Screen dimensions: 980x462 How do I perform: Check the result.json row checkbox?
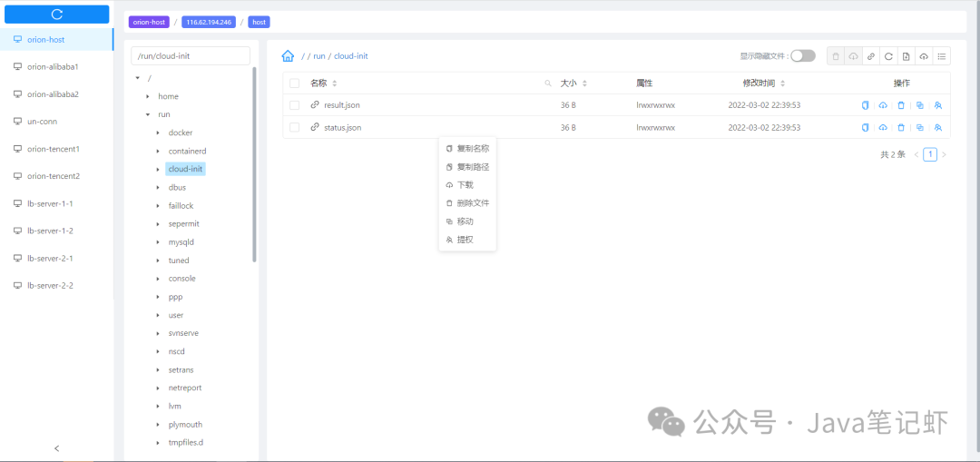(x=294, y=105)
